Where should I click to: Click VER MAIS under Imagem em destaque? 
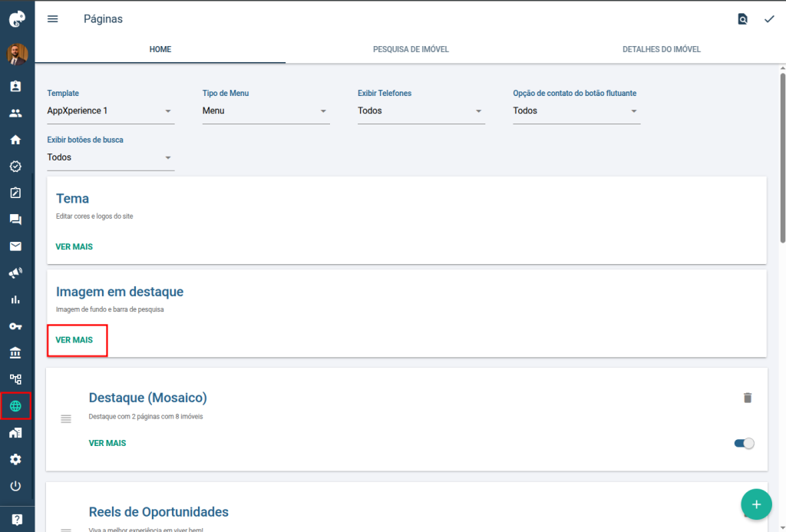[x=74, y=340]
